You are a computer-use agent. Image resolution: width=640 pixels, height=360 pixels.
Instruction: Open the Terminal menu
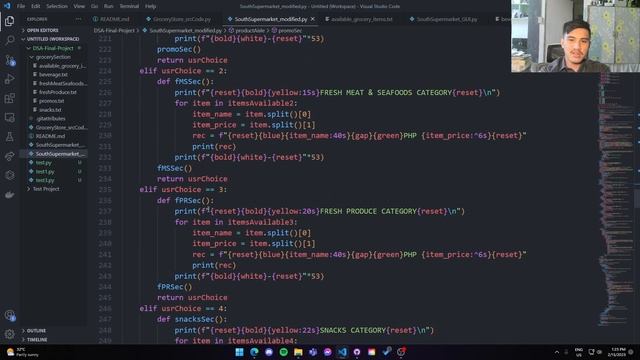point(129,6)
